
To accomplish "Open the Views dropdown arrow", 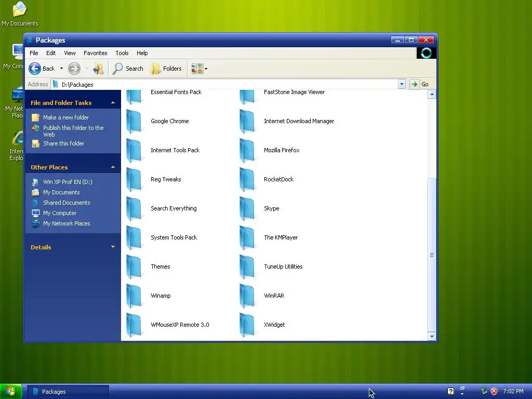I will (x=206, y=69).
